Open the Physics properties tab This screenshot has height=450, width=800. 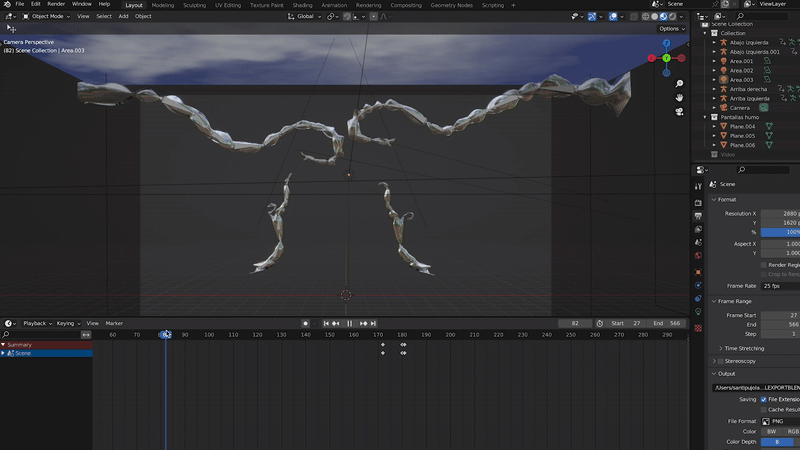click(698, 285)
